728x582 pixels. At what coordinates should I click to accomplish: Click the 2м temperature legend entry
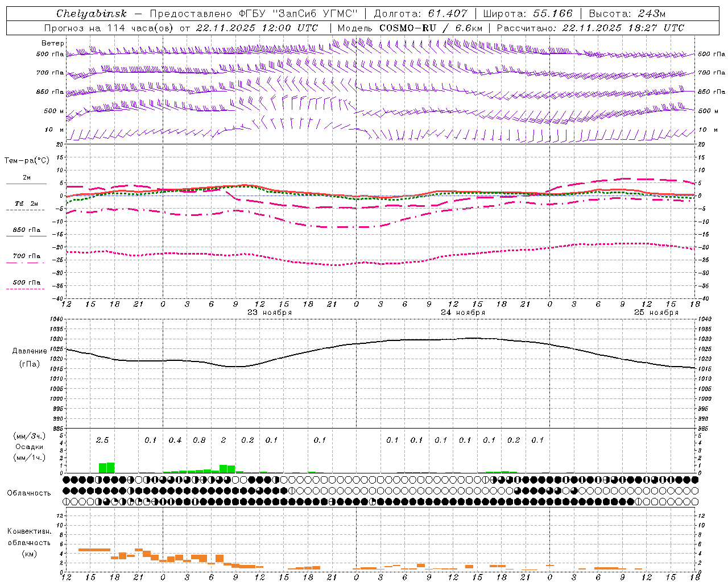pos(27,177)
